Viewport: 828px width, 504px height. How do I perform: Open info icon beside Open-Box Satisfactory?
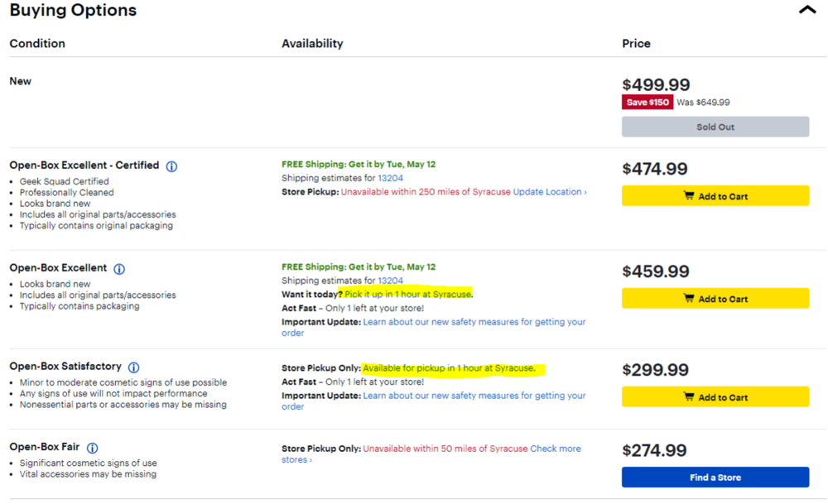[x=133, y=367]
